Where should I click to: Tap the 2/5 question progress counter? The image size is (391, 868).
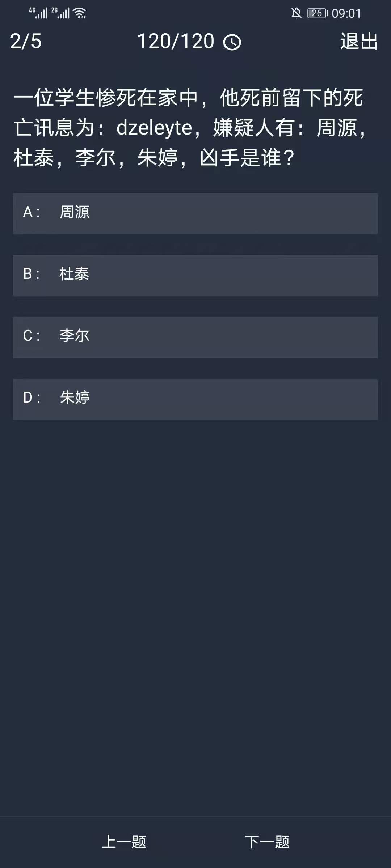coord(26,41)
